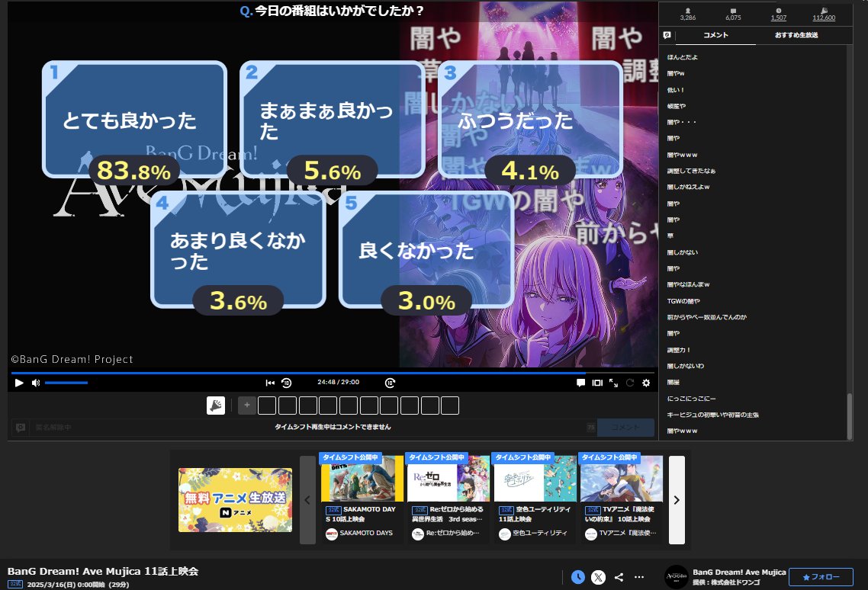Open the BanG Dream! Ave Mujica channel link
The image size is (868, 590).
click(x=739, y=572)
